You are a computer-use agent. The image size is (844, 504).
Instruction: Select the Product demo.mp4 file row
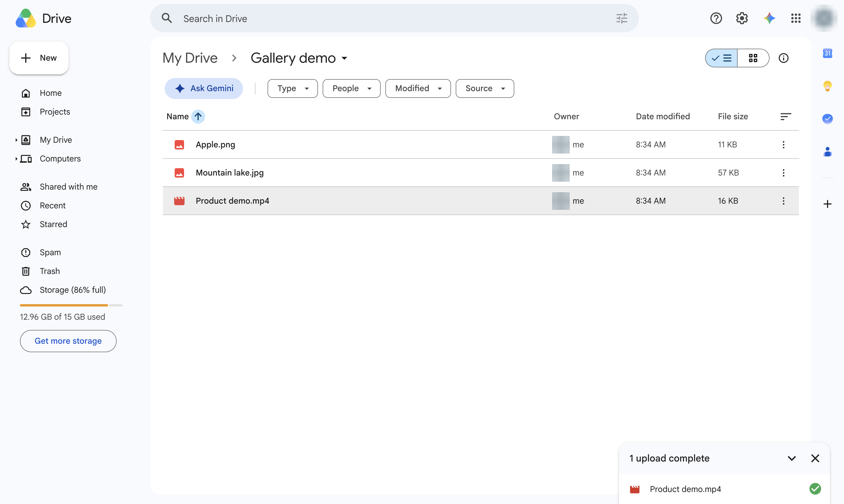[481, 201]
